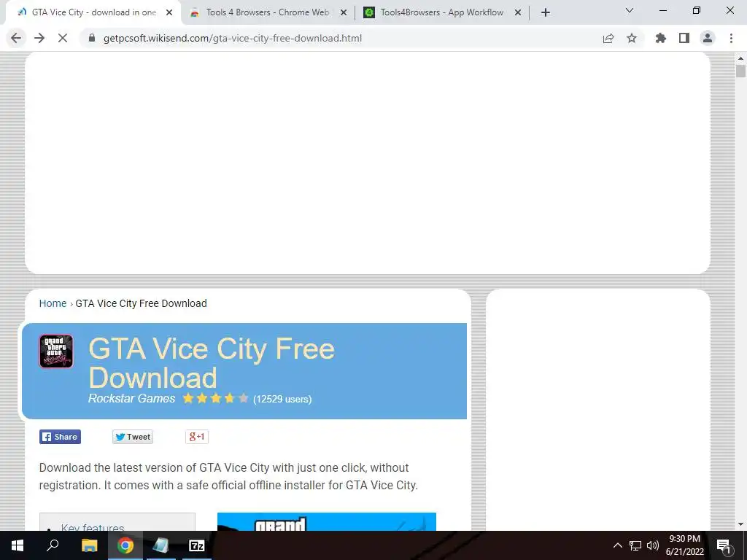The height and width of the screenshot is (560, 747).
Task: Open network status tray icon
Action: point(635,545)
